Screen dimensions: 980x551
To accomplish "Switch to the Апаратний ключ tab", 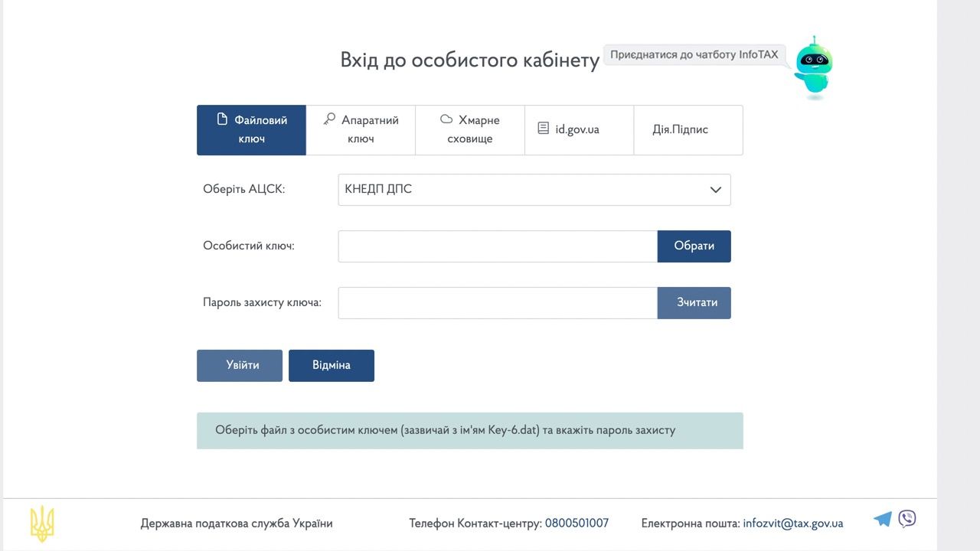I will click(x=361, y=130).
